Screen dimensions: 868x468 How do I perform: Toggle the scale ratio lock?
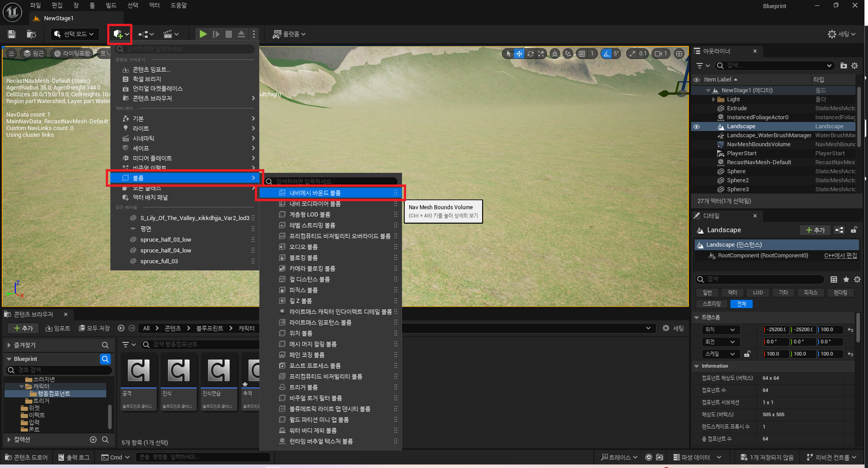pyautogui.click(x=747, y=354)
